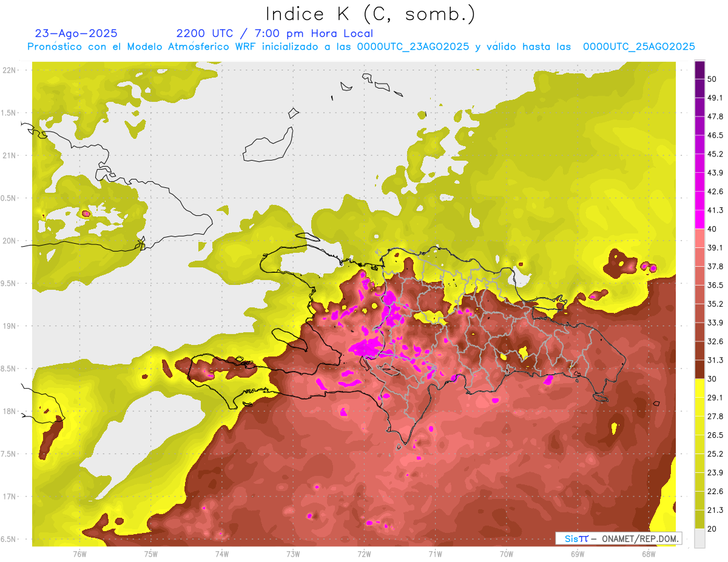The height and width of the screenshot is (562, 728).
Task: Click the "72W" longitude label
Action: coord(365,554)
